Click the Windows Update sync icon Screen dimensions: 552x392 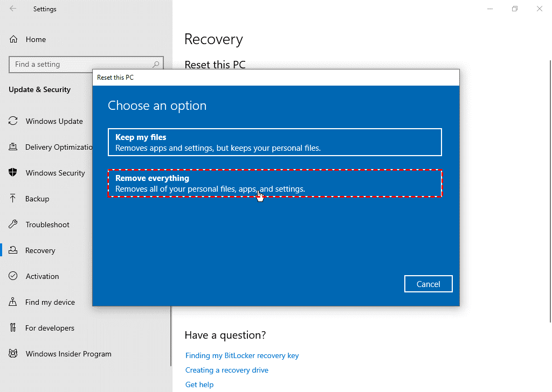[x=13, y=121]
